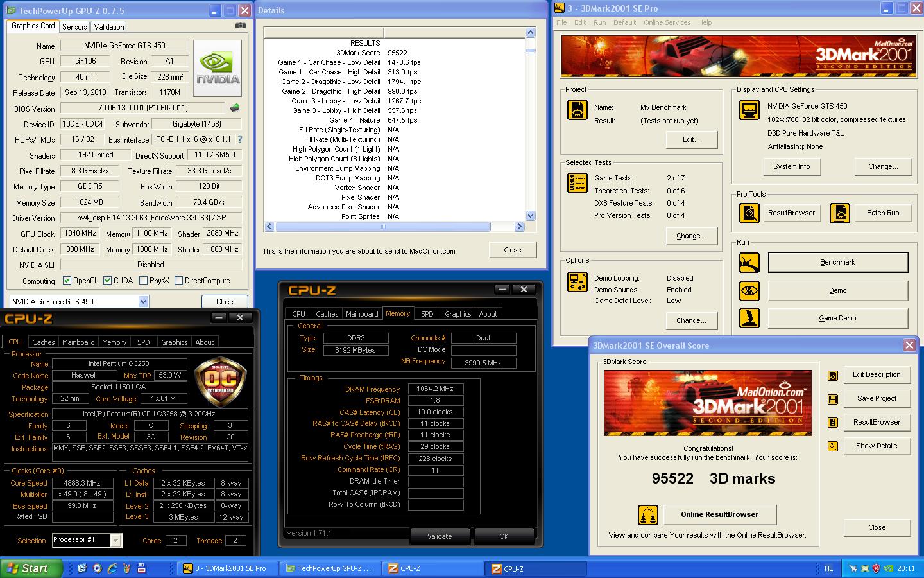Open the Online Services menu in 3DMark2001
Viewport: 924px width, 578px height.
[x=667, y=22]
